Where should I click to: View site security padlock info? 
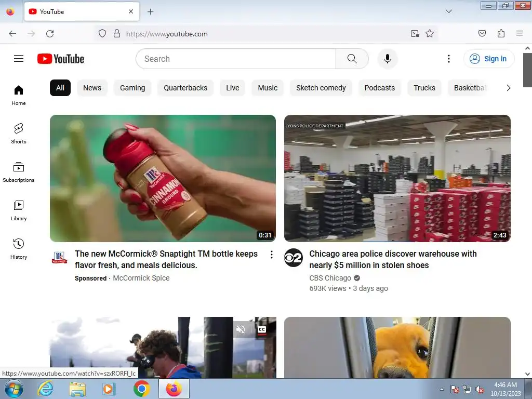coord(117,34)
